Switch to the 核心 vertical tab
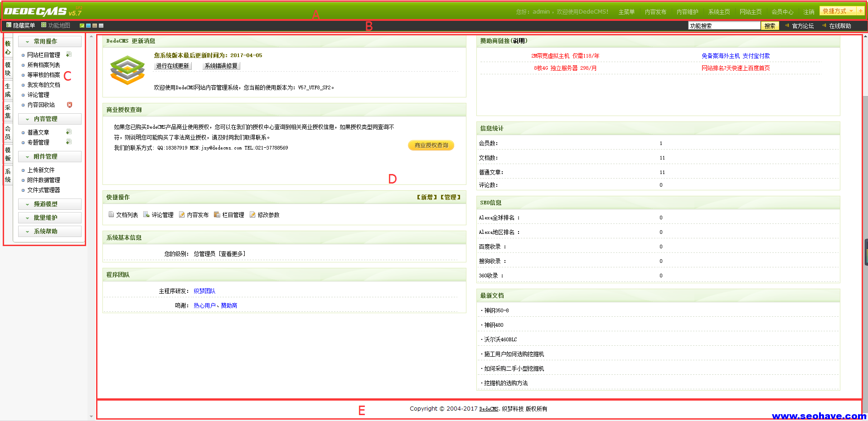 (x=8, y=48)
